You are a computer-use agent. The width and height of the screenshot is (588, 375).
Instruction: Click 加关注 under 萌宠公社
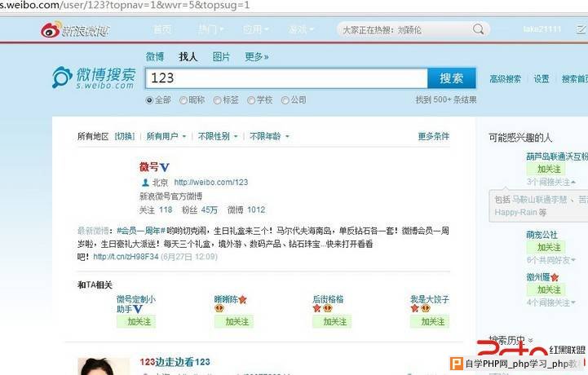coord(546,248)
